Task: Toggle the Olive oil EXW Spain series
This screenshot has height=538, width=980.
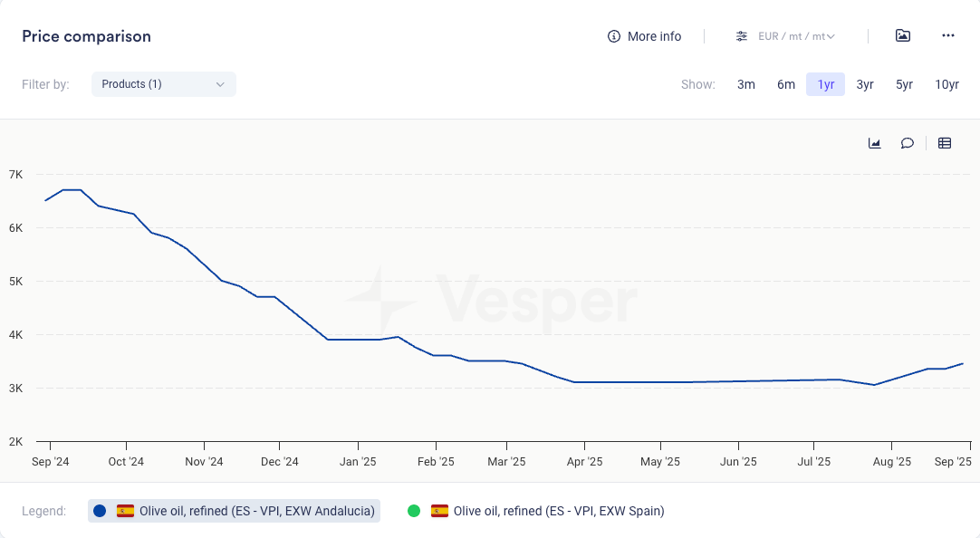Action: pos(559,511)
